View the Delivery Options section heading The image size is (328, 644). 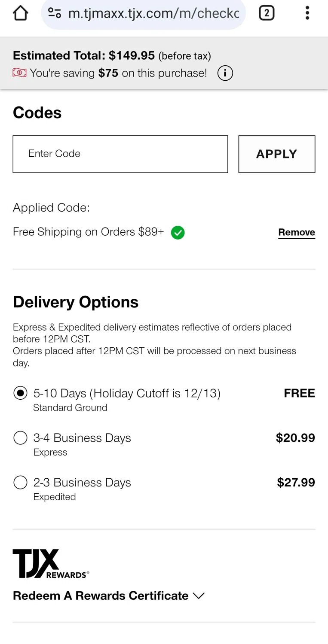[x=75, y=302]
